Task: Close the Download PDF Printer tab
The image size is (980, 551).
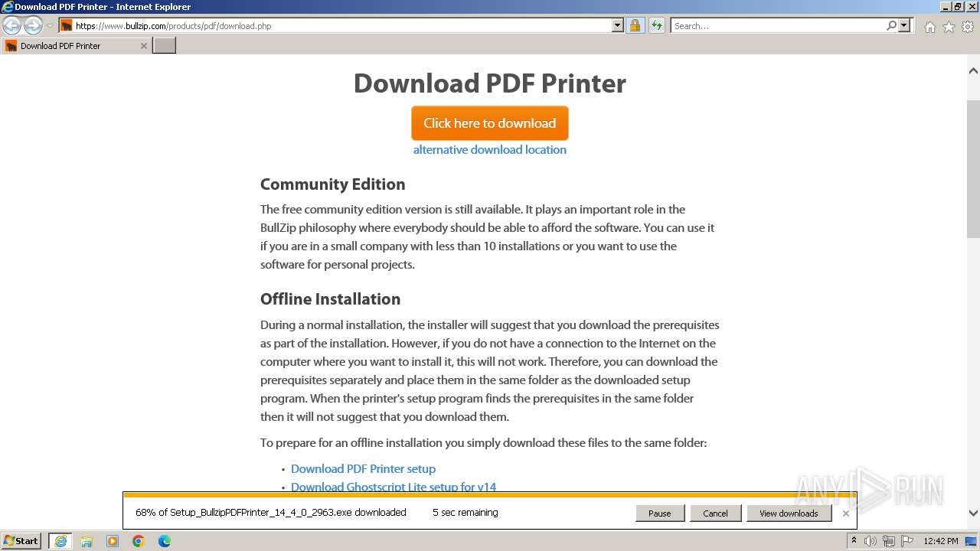Action: point(143,46)
